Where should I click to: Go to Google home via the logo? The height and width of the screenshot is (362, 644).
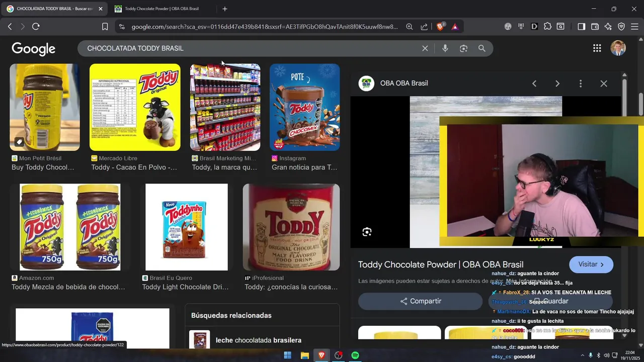[x=34, y=49]
